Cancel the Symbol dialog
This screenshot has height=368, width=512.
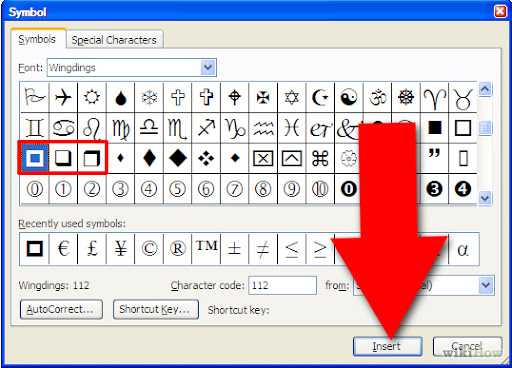tap(467, 346)
